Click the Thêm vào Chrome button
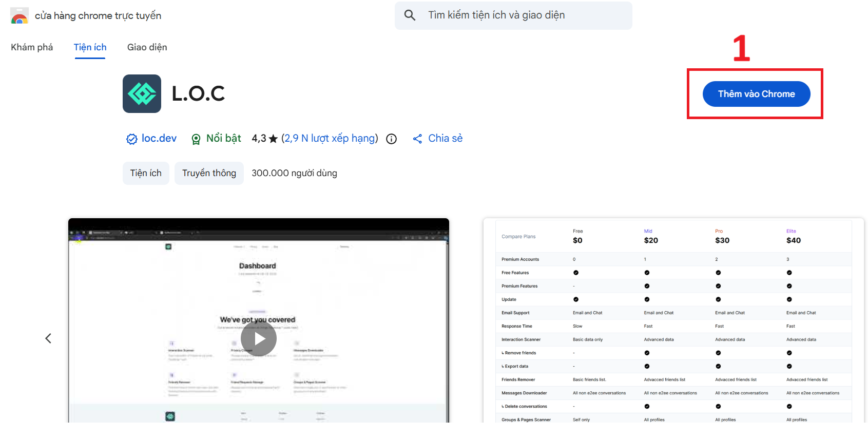Screen dimensions: 868x438 pos(756,94)
